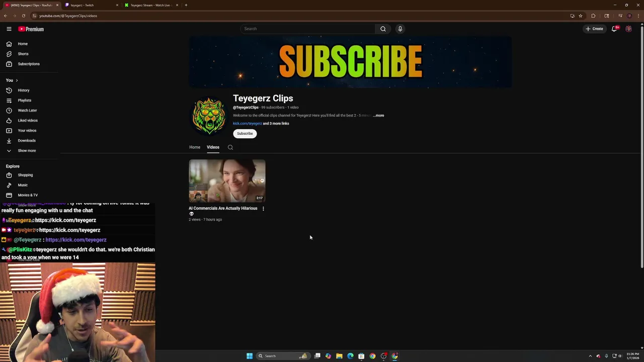
Task: Click the magnifier search button in YouTube
Action: pos(383,29)
